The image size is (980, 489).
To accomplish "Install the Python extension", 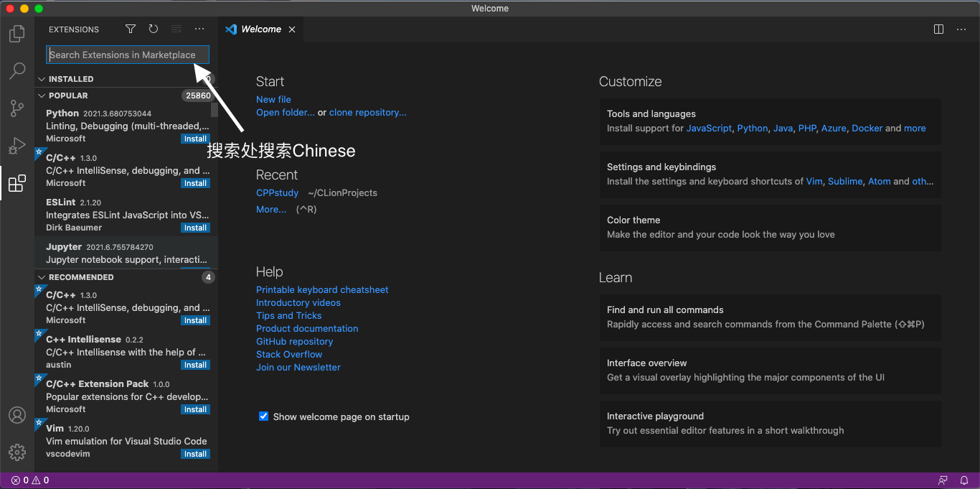I will (195, 138).
